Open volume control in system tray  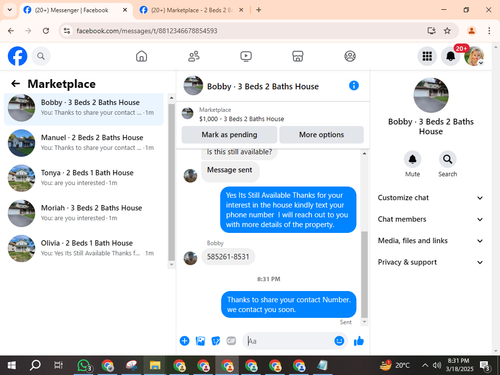pos(437,365)
